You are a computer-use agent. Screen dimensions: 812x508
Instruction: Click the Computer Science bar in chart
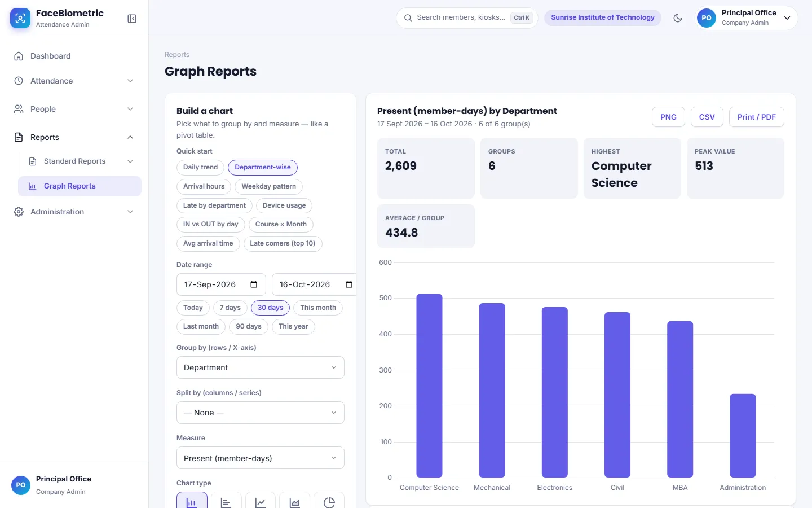click(x=429, y=386)
